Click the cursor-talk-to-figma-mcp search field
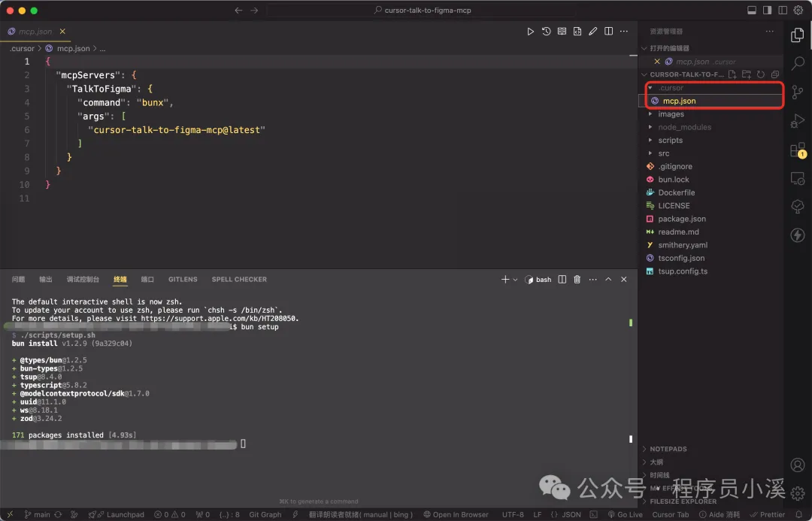 pyautogui.click(x=422, y=11)
